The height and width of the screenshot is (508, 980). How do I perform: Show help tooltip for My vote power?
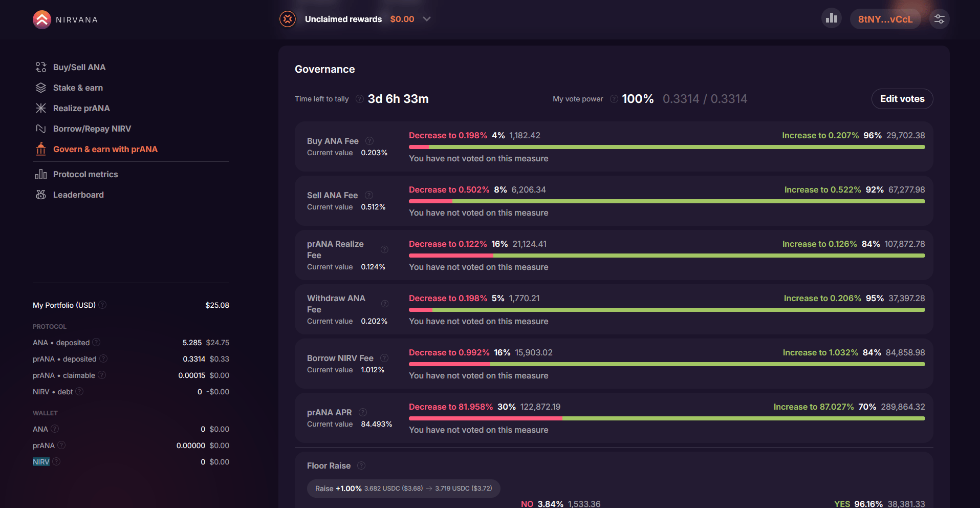[x=614, y=99]
